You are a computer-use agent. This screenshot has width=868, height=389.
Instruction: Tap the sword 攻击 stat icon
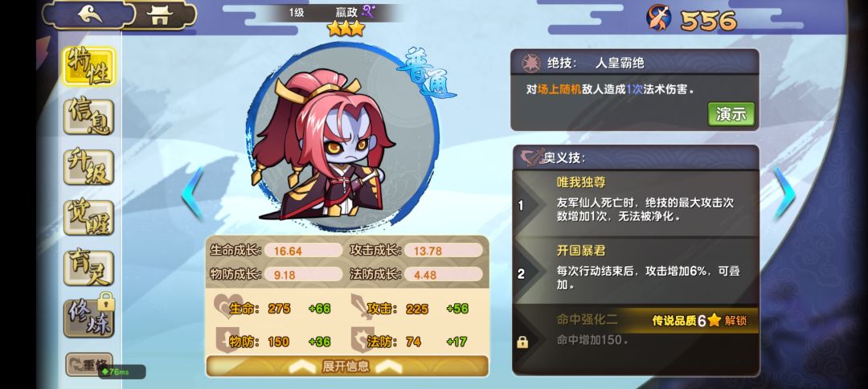point(362,306)
